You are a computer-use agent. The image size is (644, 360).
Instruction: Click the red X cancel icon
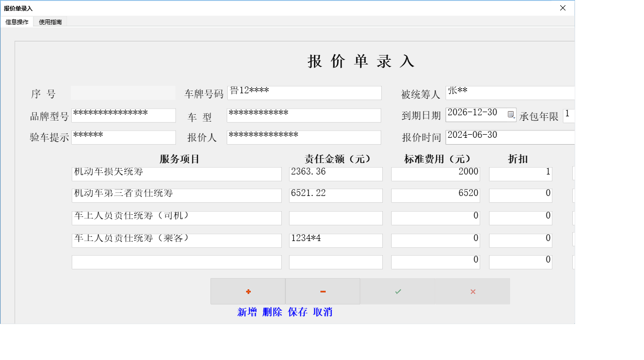coord(472,291)
